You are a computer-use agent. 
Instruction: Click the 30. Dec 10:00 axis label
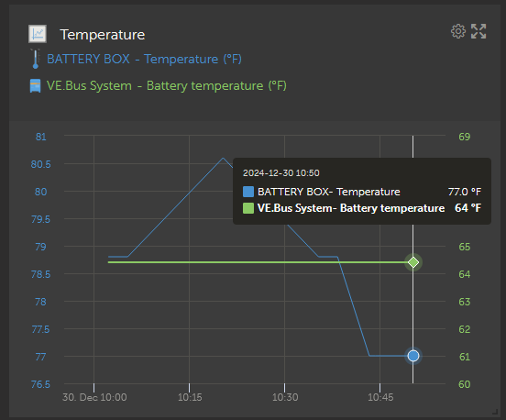94,397
